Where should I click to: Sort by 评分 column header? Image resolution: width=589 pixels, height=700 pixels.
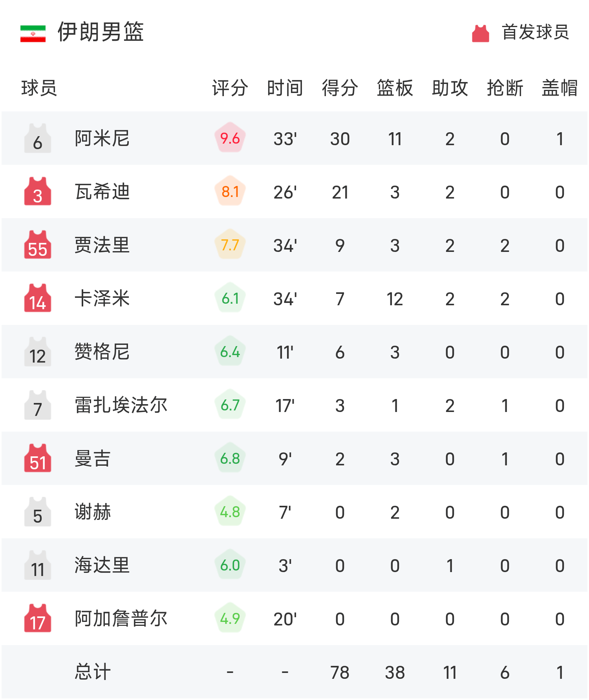click(230, 88)
